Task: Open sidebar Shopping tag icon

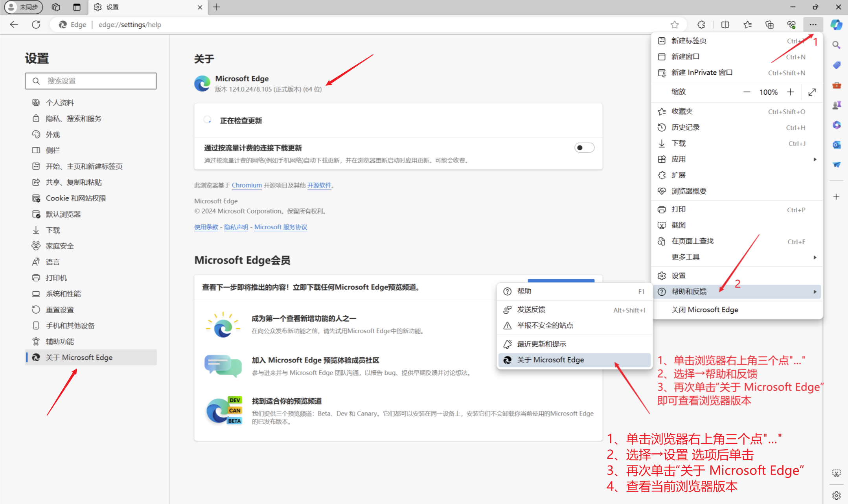Action: pos(836,65)
